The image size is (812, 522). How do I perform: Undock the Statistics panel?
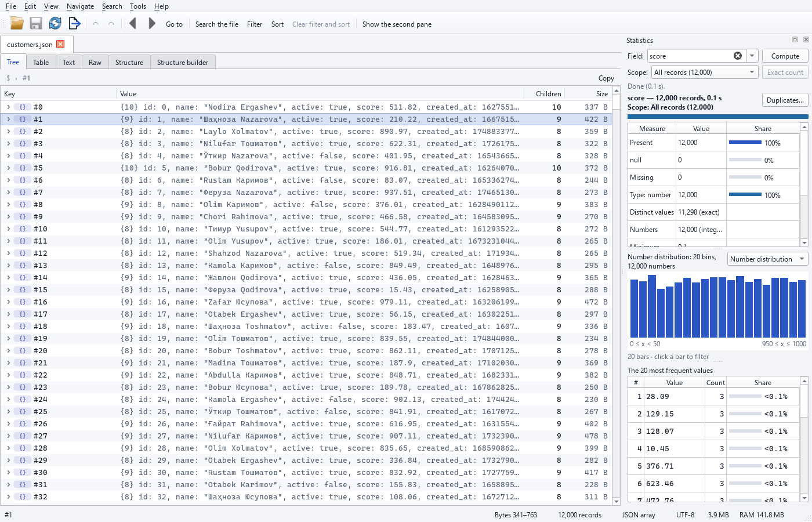click(795, 39)
